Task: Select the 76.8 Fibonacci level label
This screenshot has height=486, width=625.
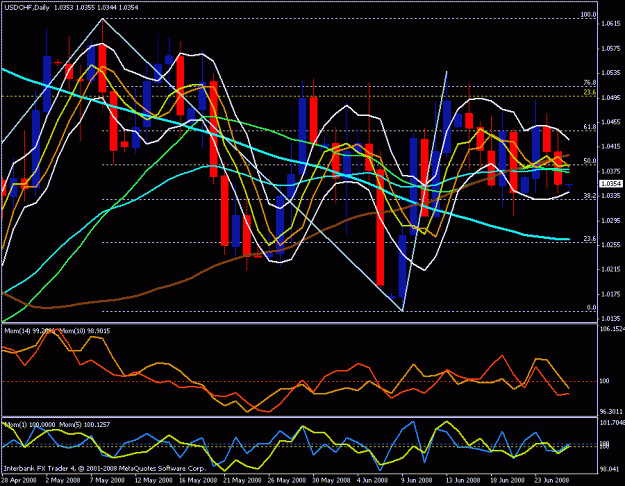Action: point(590,83)
